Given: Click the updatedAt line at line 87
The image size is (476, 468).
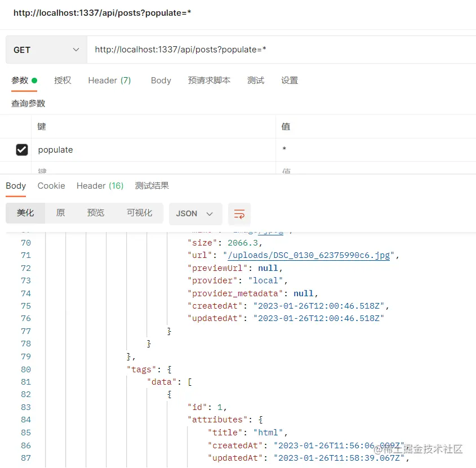Looking at the screenshot, I should tap(309, 458).
